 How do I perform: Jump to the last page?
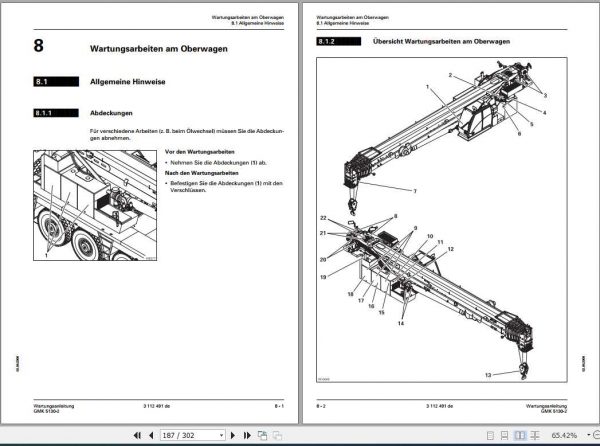(x=247, y=435)
